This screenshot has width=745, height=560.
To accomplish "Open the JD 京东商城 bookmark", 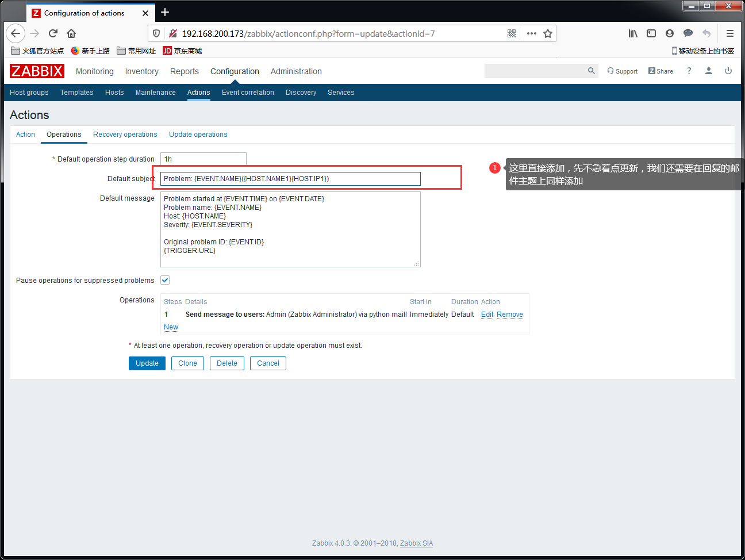I will click(182, 51).
